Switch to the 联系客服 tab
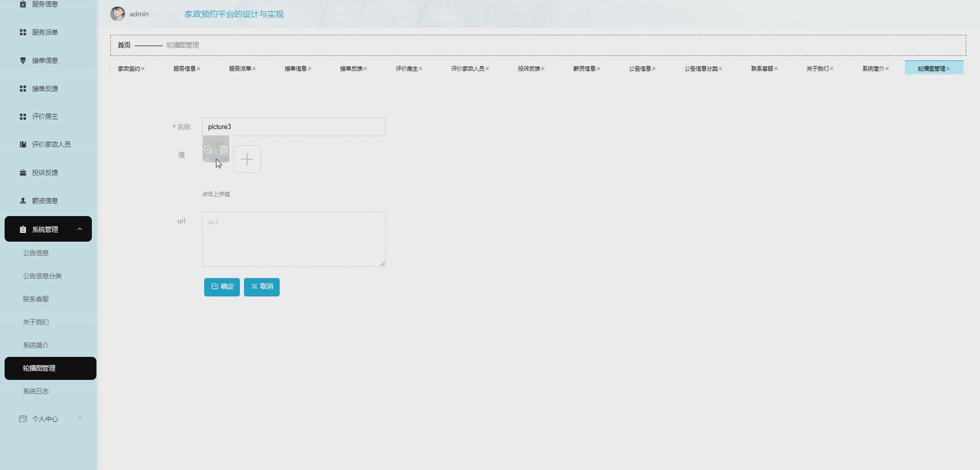 click(762, 68)
